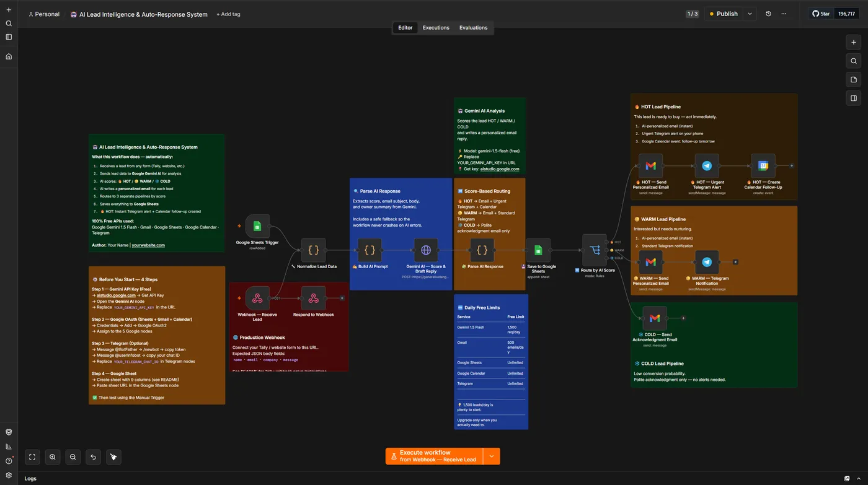Open the templates cube icon in sidebar

pos(9,432)
